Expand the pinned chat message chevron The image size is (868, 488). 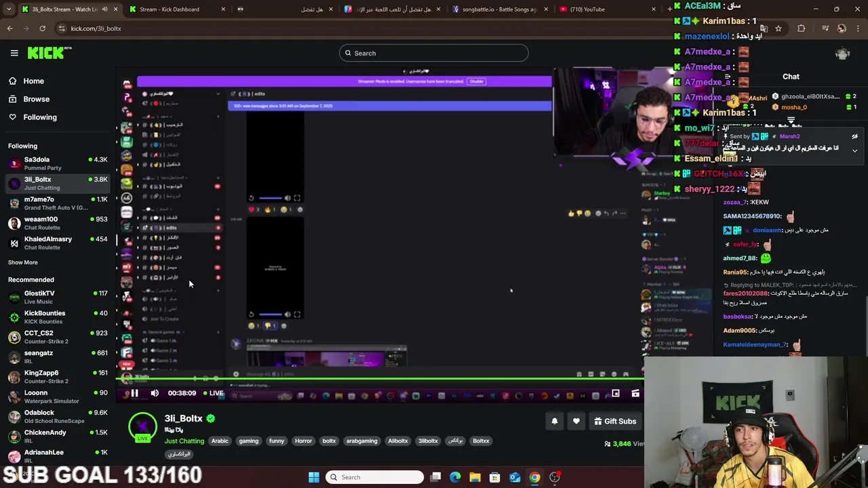click(x=854, y=150)
